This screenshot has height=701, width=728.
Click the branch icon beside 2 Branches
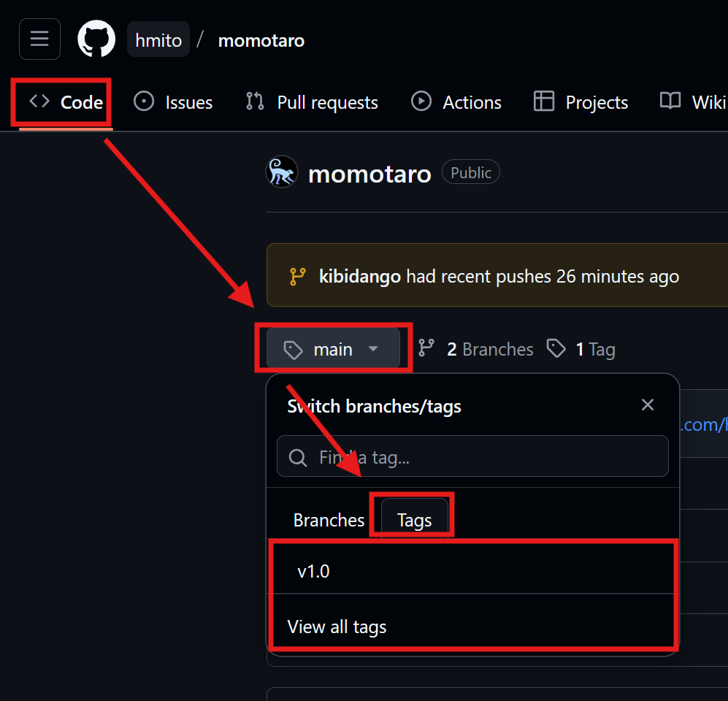[426, 348]
